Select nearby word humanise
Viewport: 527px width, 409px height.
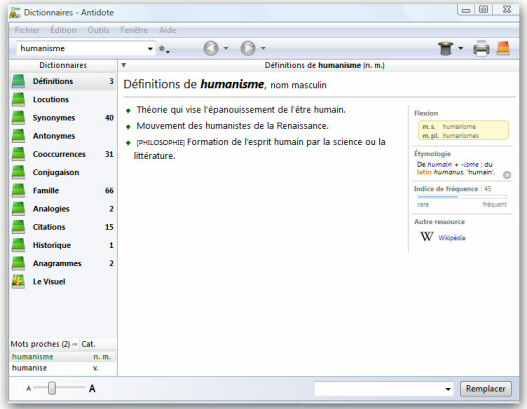(63, 368)
